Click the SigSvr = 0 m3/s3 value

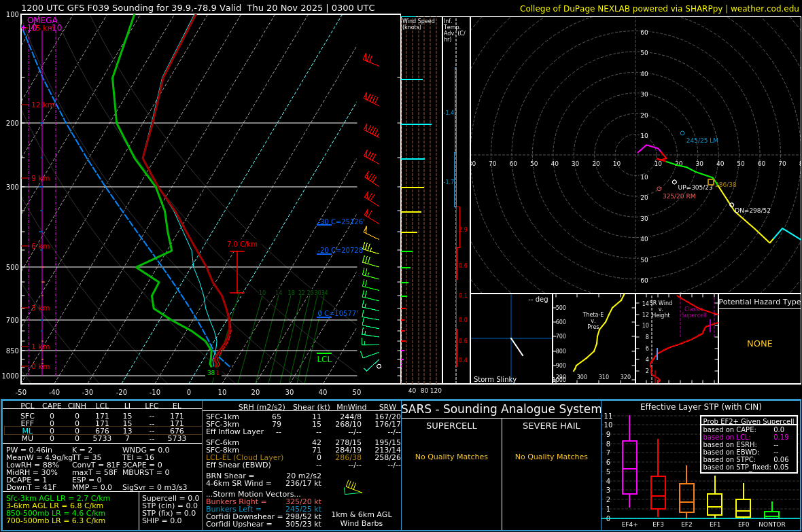(154, 487)
